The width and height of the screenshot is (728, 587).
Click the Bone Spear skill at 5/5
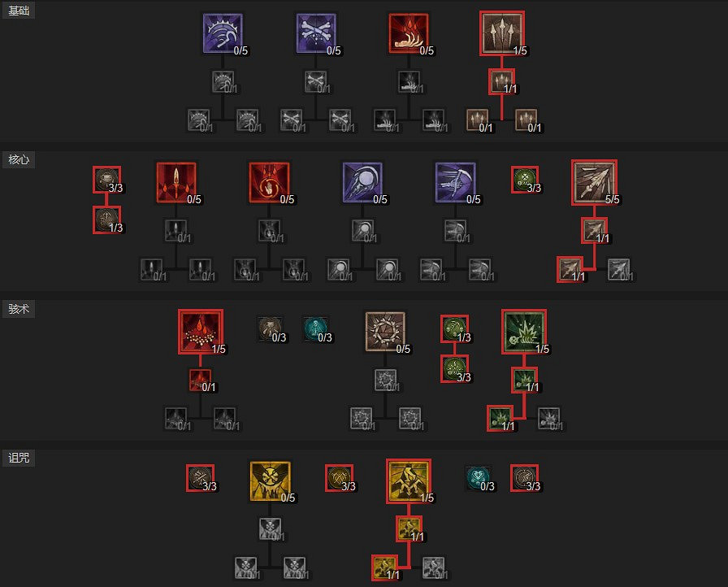pos(594,182)
